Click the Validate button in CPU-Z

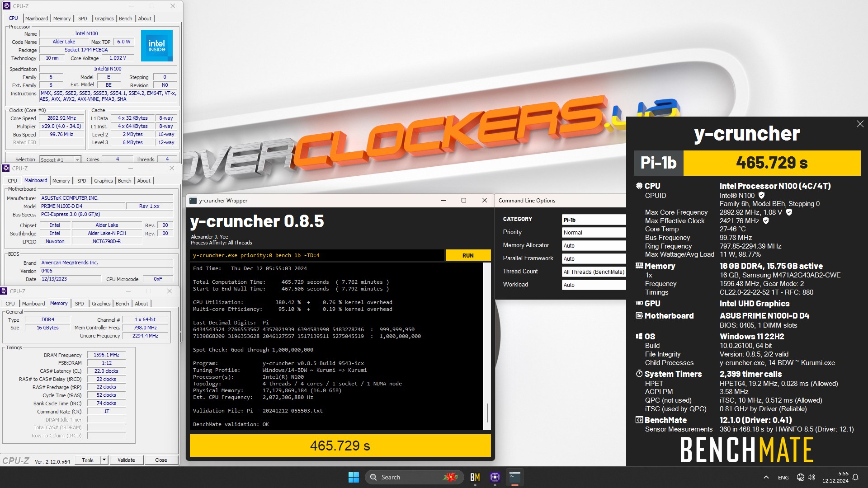126,460
